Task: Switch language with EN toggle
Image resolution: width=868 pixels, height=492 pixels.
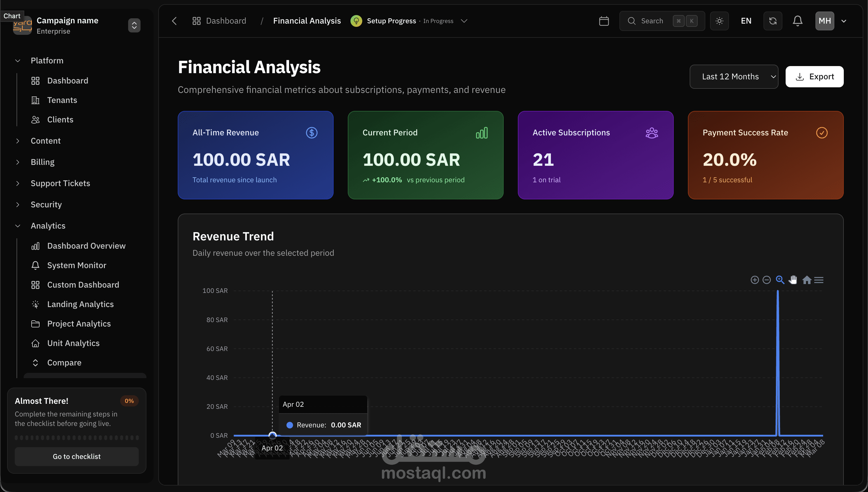Action: (x=746, y=21)
